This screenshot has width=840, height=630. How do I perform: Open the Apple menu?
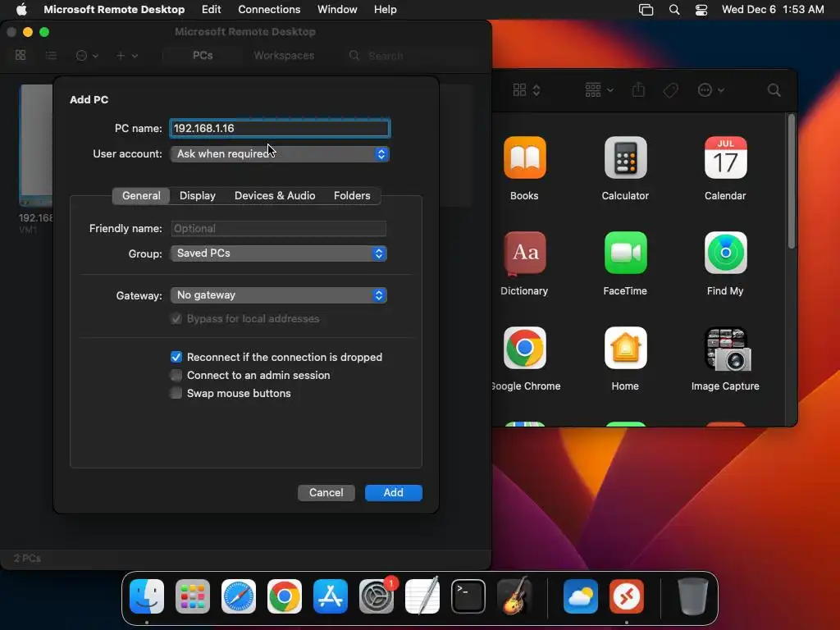tap(21, 9)
